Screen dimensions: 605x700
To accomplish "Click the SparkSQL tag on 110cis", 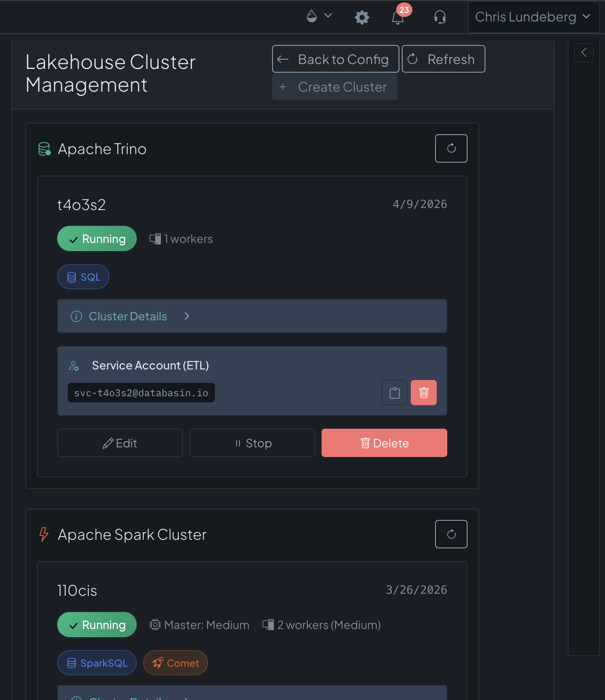I will coord(97,663).
